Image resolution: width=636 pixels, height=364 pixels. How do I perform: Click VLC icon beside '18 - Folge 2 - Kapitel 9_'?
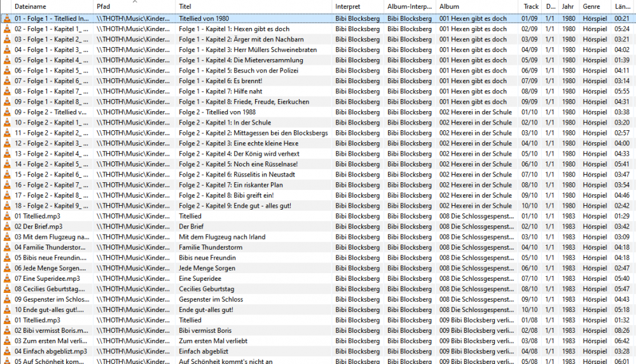(x=7, y=206)
